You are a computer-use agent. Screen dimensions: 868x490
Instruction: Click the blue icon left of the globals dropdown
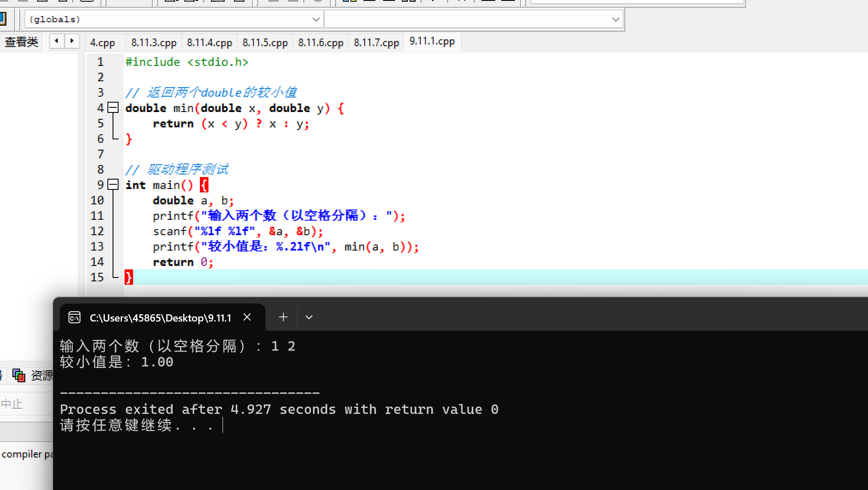click(x=3, y=19)
